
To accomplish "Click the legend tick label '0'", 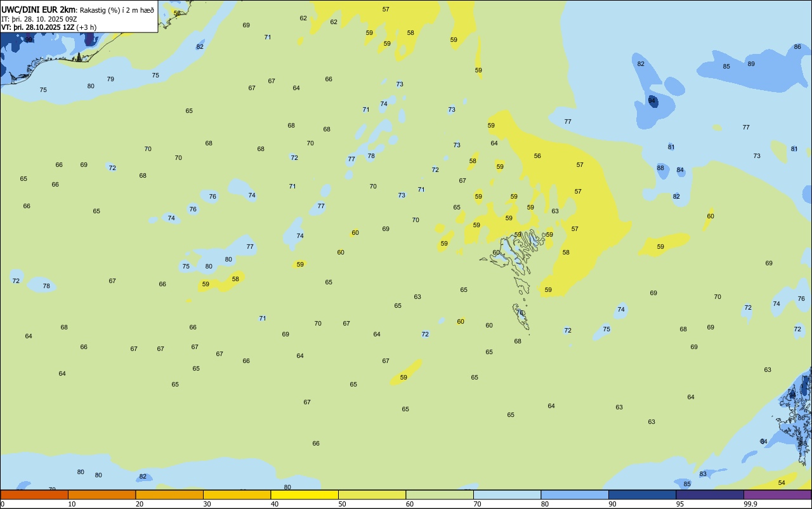I will (3, 504).
